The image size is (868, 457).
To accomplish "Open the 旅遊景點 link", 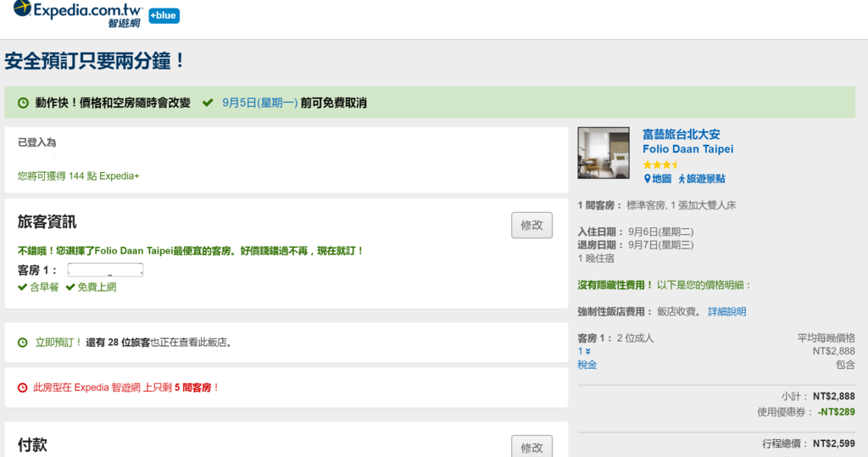I will (706, 178).
